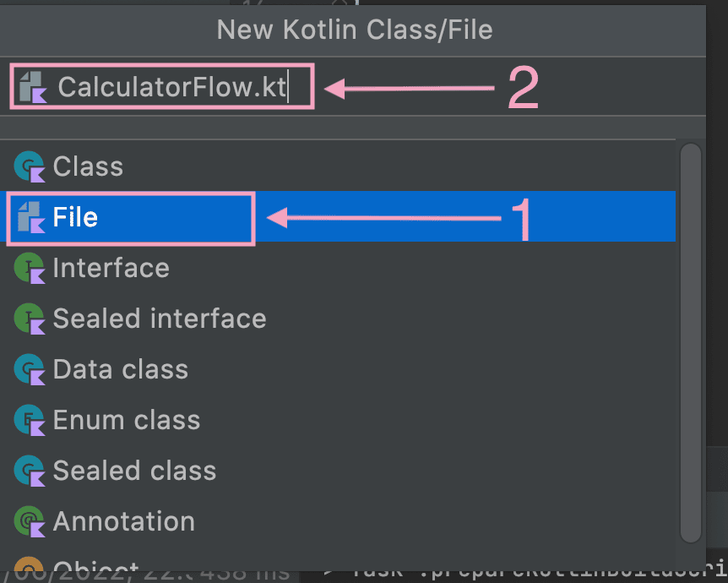
Task: Pick Sealed interface from the list
Action: tap(338, 319)
